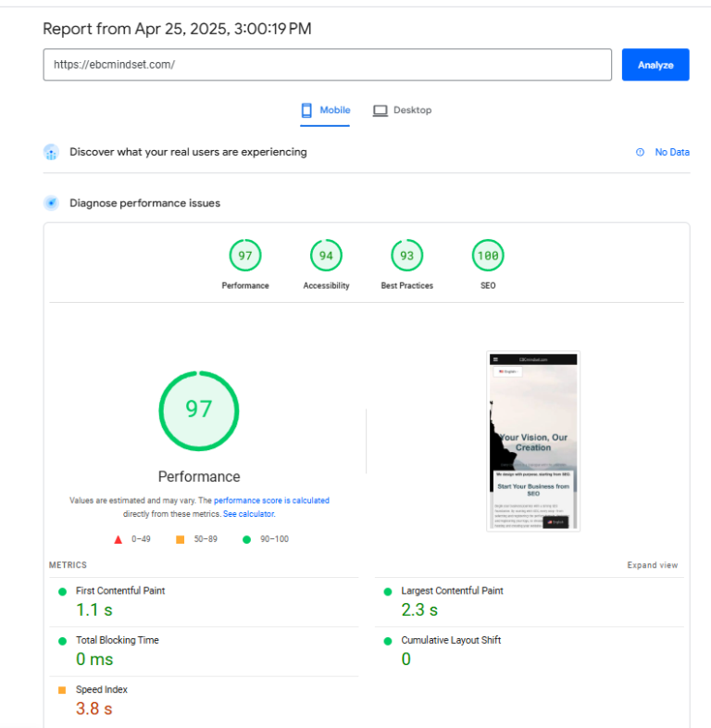Select the Best Practices 93 gauge
Image resolution: width=711 pixels, height=728 pixels.
tap(407, 256)
